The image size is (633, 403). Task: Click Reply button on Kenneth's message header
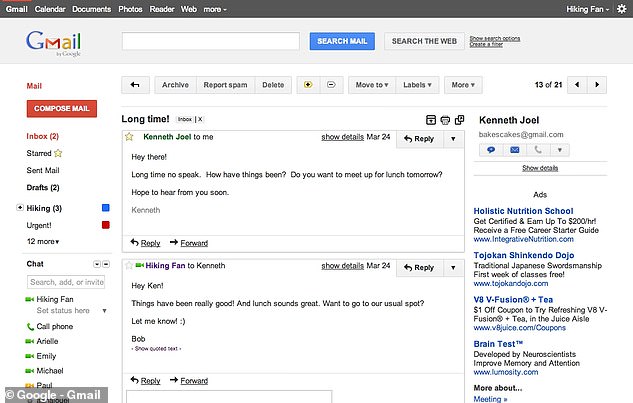pyautogui.click(x=419, y=139)
